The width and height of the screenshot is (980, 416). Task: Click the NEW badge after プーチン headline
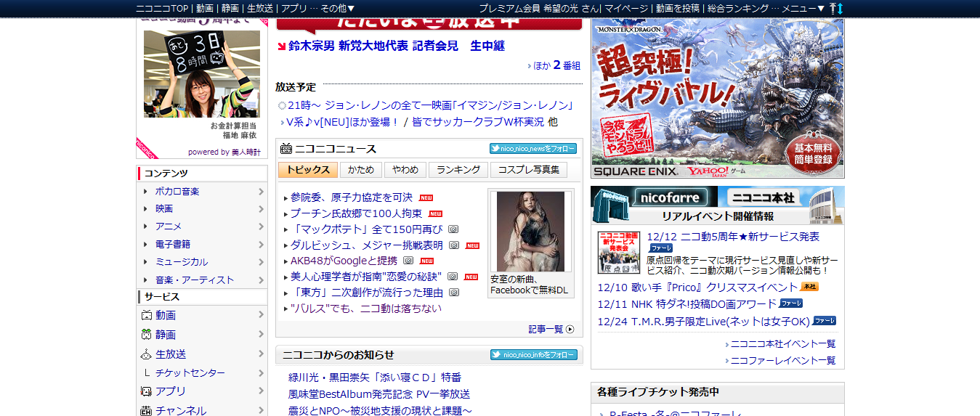point(435,213)
